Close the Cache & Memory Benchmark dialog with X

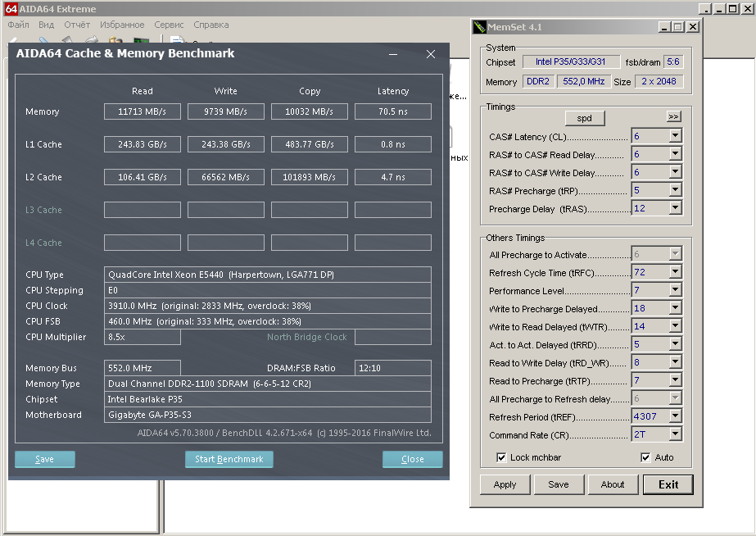coord(431,54)
